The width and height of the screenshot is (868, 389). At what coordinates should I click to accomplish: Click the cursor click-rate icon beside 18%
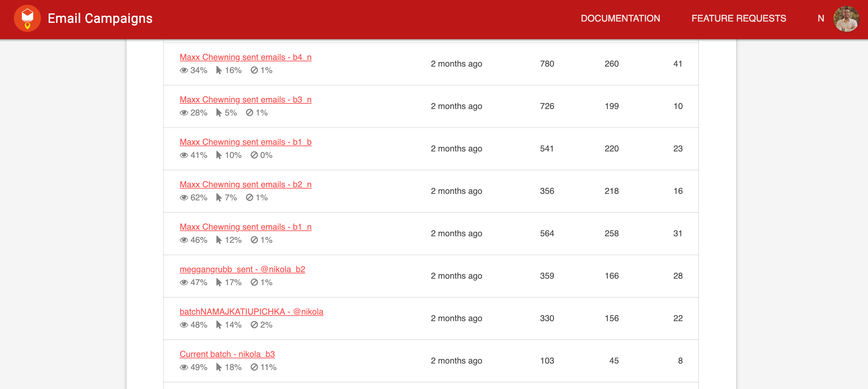tap(219, 368)
